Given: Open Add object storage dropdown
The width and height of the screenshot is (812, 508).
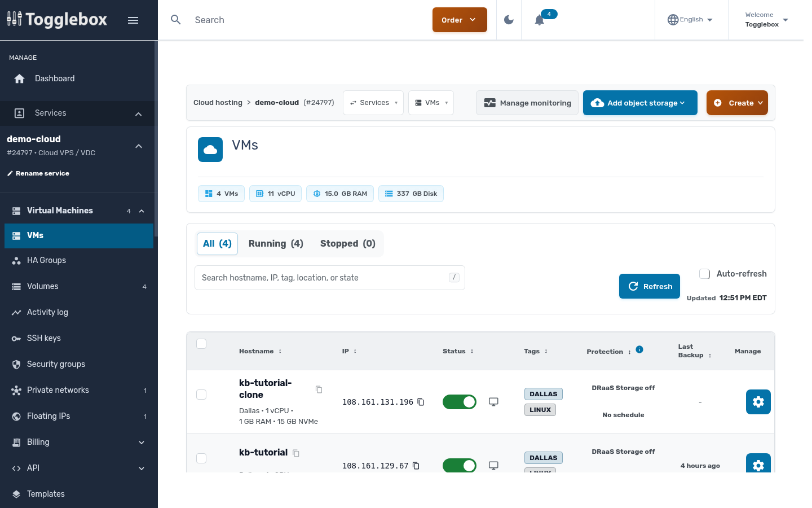Looking at the screenshot, I should (x=640, y=103).
